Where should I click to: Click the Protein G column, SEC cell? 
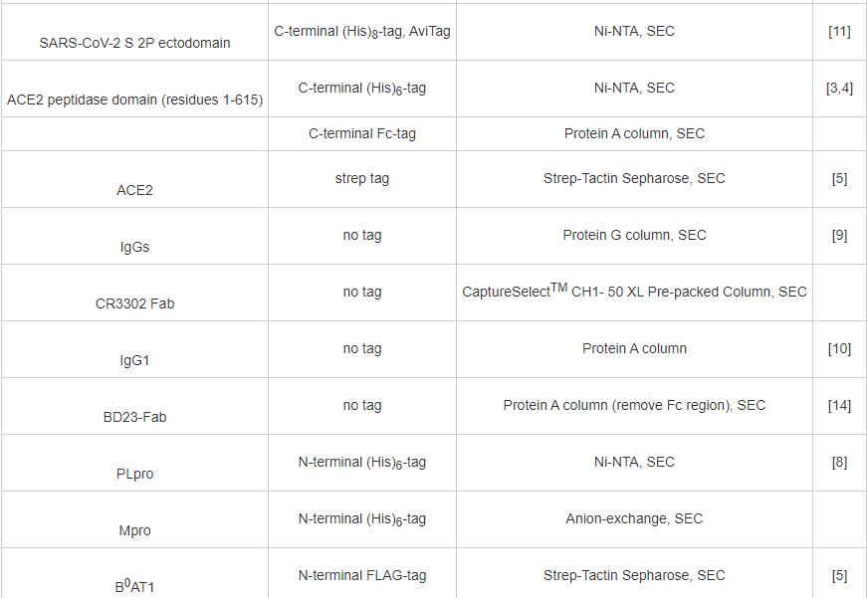pyautogui.click(x=634, y=236)
